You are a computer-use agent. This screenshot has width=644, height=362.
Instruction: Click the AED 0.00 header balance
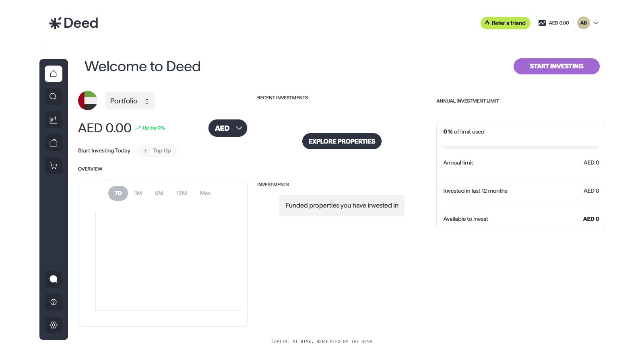click(x=559, y=23)
